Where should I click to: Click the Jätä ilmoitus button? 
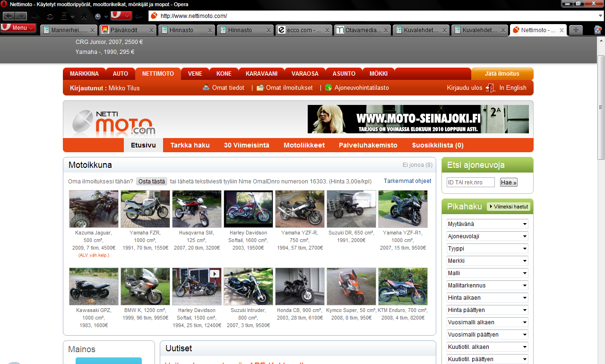coord(502,74)
